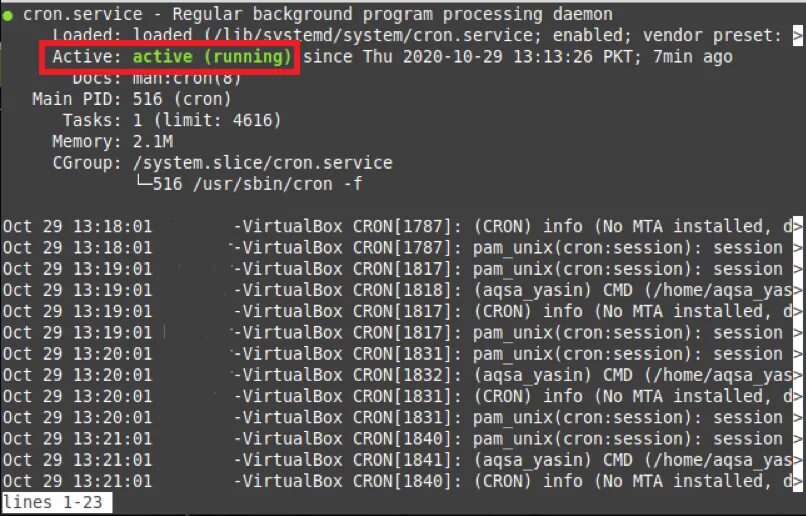Select the Tasks limit 4616 text
Screen dimensions: 806x516
(252, 120)
